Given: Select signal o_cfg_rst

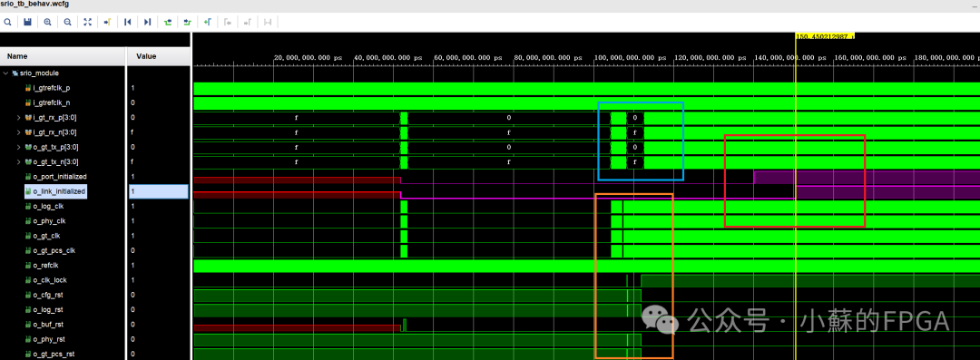Looking at the screenshot, I should pos(47,295).
